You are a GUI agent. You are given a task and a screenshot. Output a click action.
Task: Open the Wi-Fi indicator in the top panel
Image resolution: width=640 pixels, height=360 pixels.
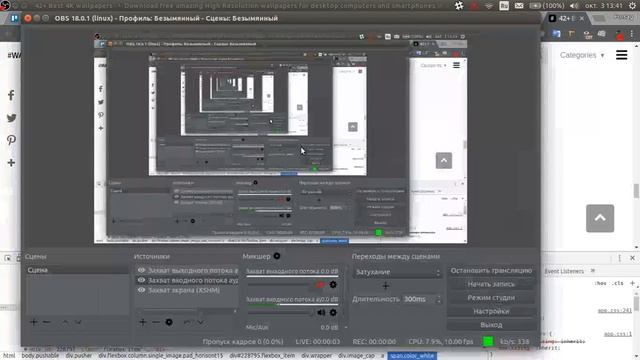[x=489, y=6]
